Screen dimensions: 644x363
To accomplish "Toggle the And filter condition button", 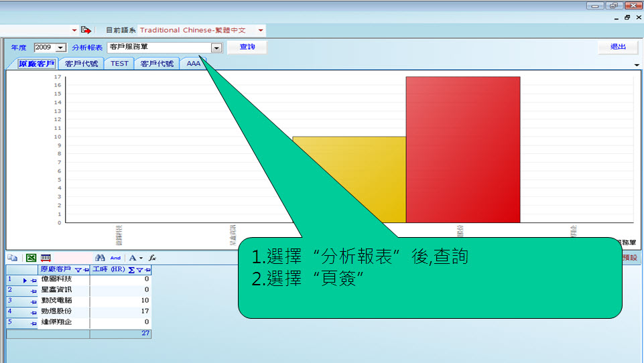I will pos(115,257).
